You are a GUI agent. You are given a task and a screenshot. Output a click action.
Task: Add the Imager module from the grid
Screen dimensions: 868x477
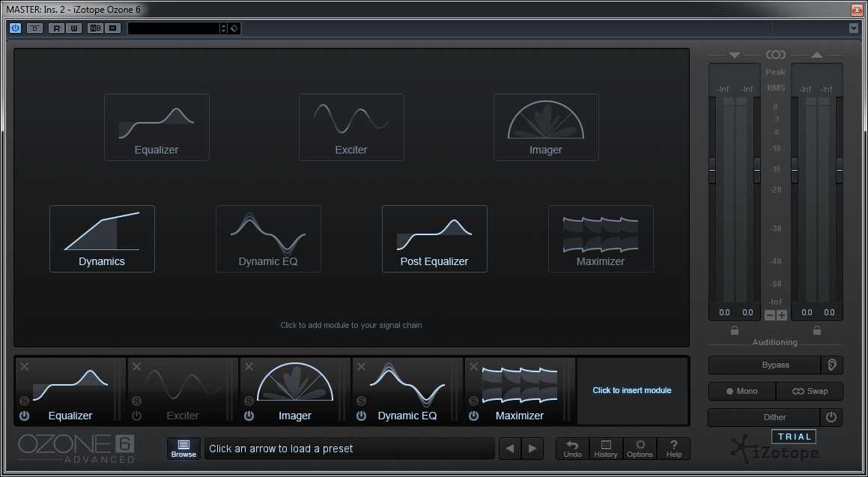[x=546, y=127]
